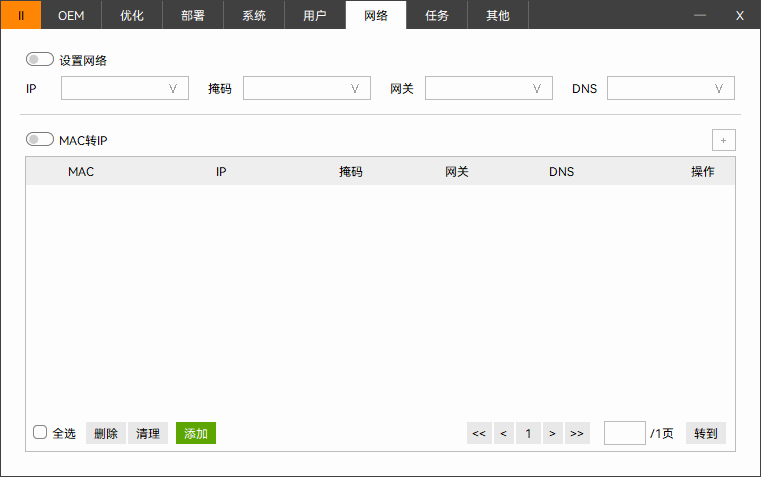Enable the 设置网络 toggle switch
This screenshot has width=761, height=477.
pos(40,60)
